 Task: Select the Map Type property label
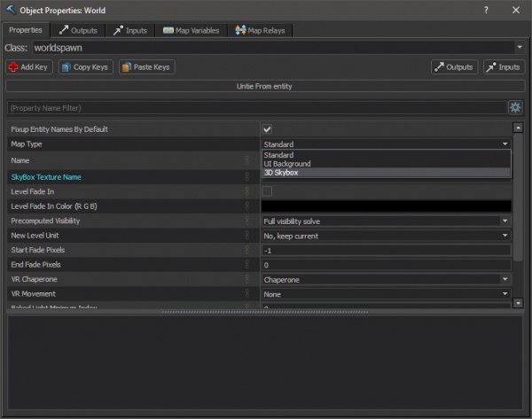point(27,144)
